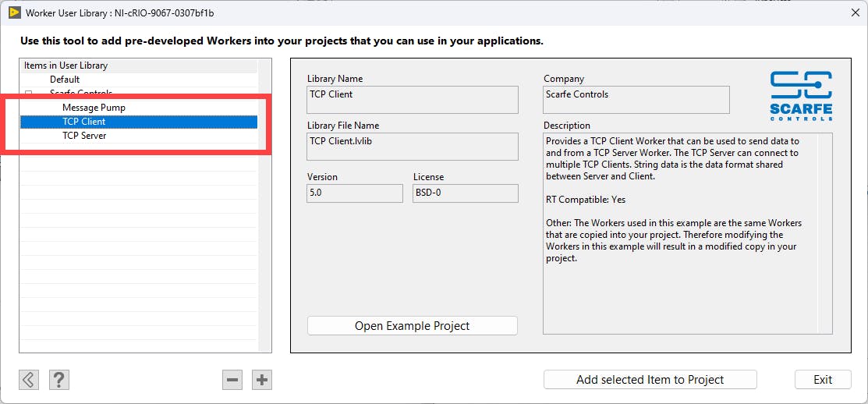The width and height of the screenshot is (868, 404).
Task: Click the Version field showing 5.0
Action: click(355, 193)
